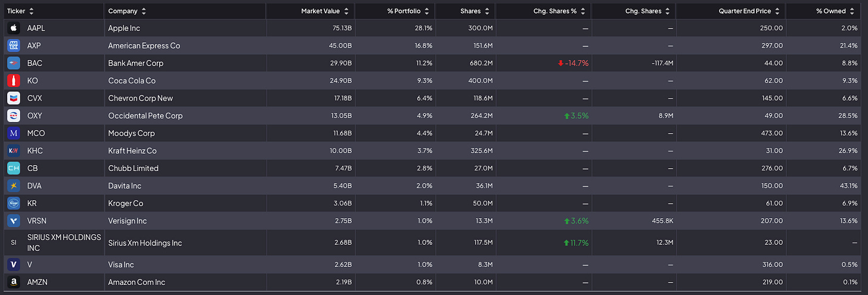Select the Moodys Corp company name

coord(132,133)
